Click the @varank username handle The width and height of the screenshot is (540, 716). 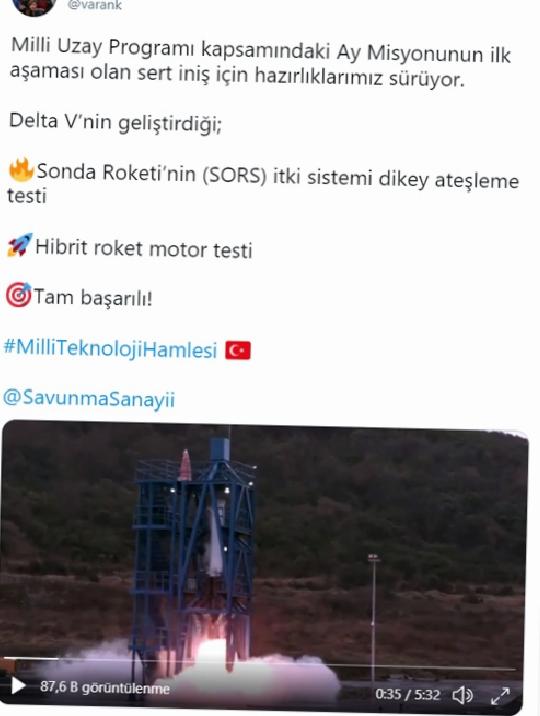(x=94, y=5)
